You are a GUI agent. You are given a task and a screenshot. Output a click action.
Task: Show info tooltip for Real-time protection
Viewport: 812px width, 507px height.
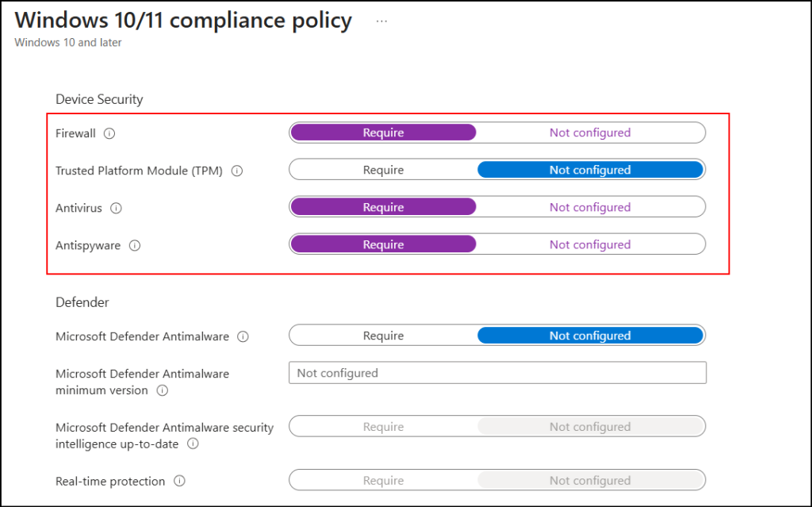[179, 481]
